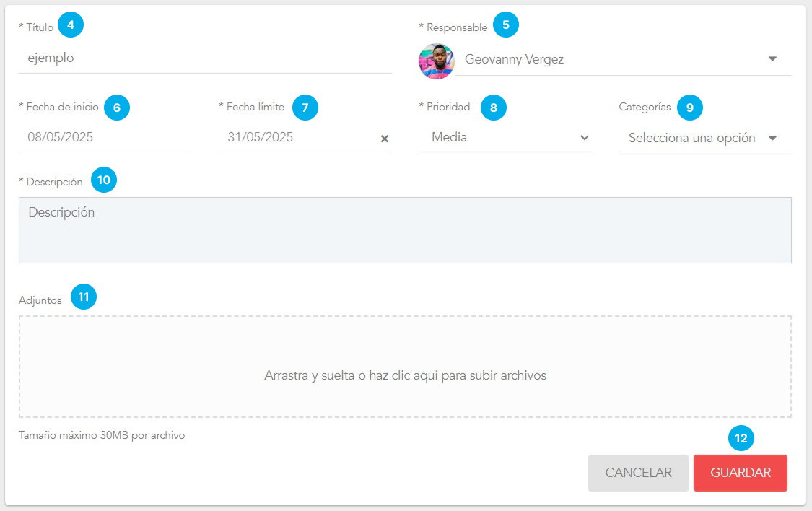Click the numbered badge 5 beside Responsable

click(506, 25)
